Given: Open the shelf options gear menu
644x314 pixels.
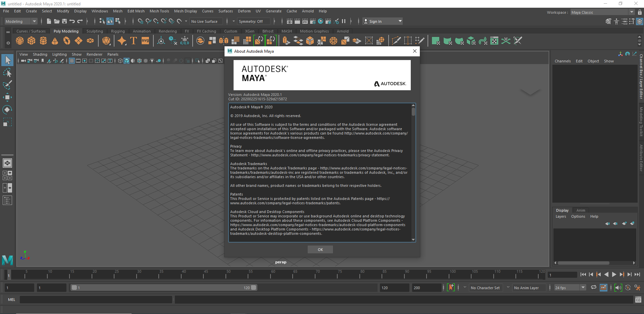Looking at the screenshot, I should coord(8,43).
